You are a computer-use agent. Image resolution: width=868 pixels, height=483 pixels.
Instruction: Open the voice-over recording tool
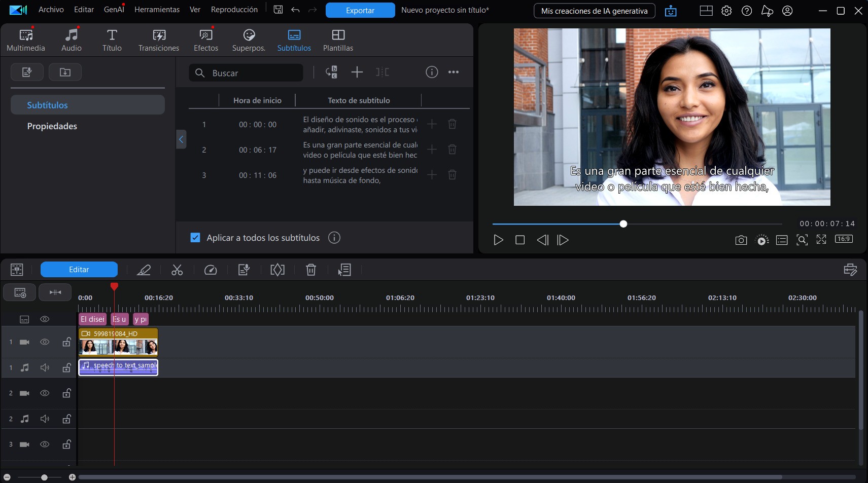(x=244, y=270)
